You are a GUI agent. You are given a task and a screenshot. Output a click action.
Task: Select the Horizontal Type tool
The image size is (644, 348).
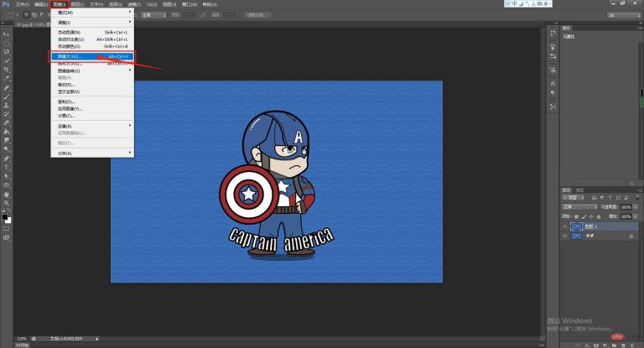click(x=7, y=167)
